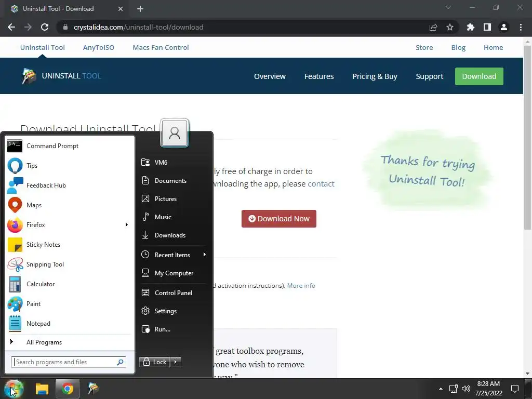This screenshot has height=399, width=532.
Task: Open Uninstall Tool from taskbar
Action: [x=93, y=389]
